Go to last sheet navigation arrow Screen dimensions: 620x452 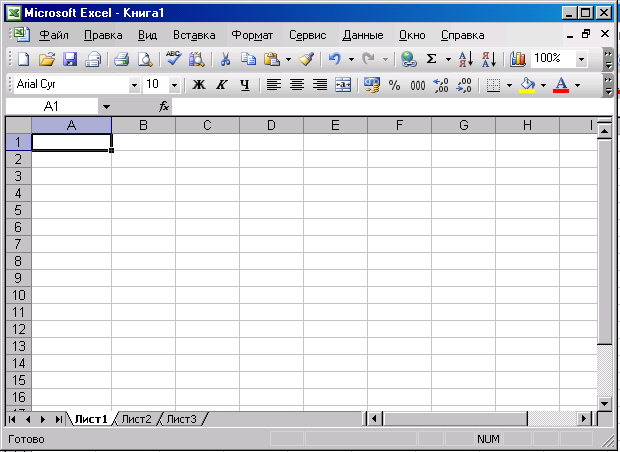59,419
